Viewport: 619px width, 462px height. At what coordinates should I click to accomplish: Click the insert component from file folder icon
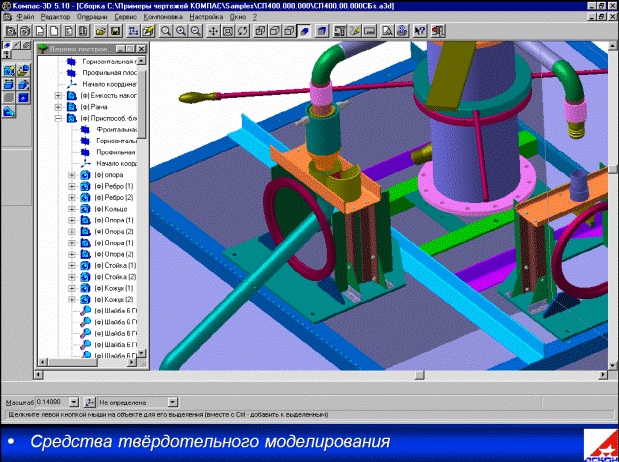click(24, 71)
